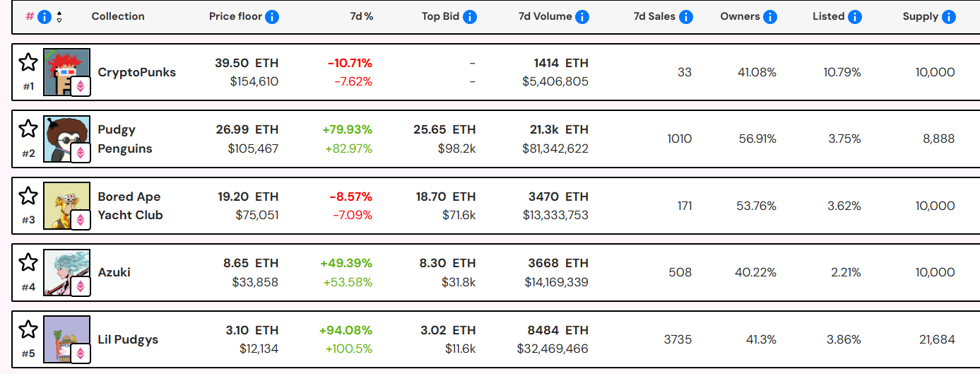
Task: Sort by the Collection column header
Action: (118, 16)
